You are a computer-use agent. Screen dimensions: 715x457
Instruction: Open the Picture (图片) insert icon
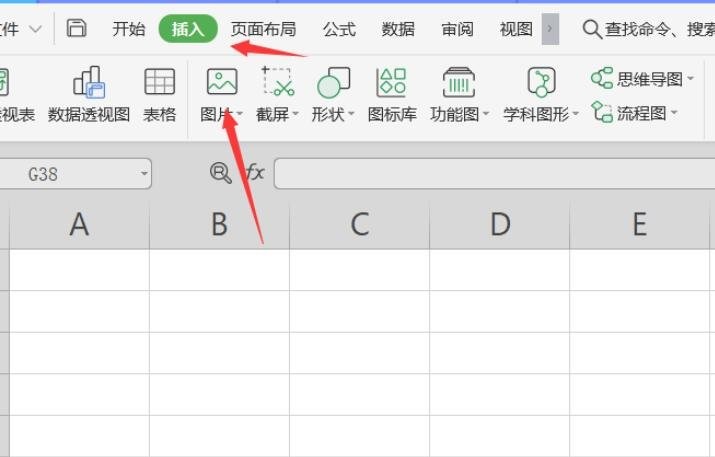tap(221, 82)
